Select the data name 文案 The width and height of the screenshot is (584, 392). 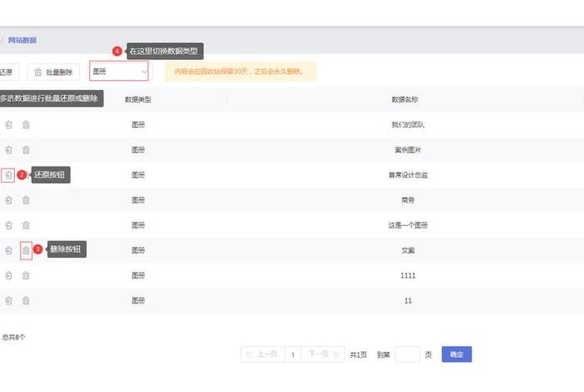(408, 250)
